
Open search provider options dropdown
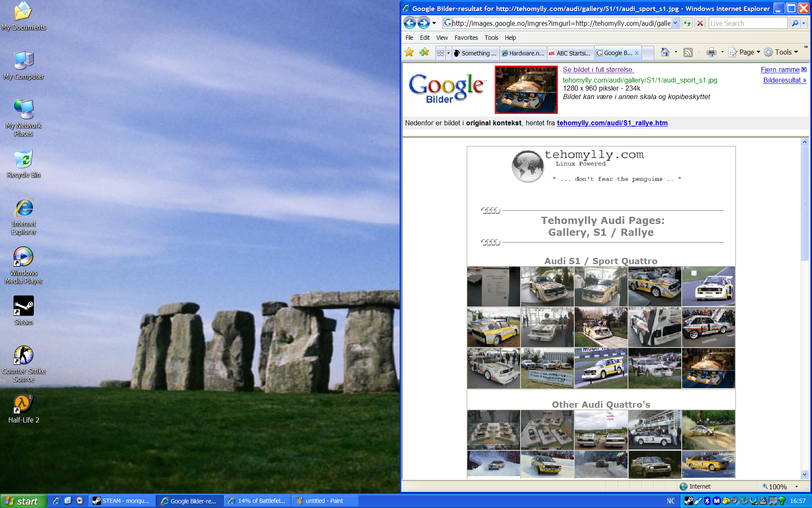(804, 23)
